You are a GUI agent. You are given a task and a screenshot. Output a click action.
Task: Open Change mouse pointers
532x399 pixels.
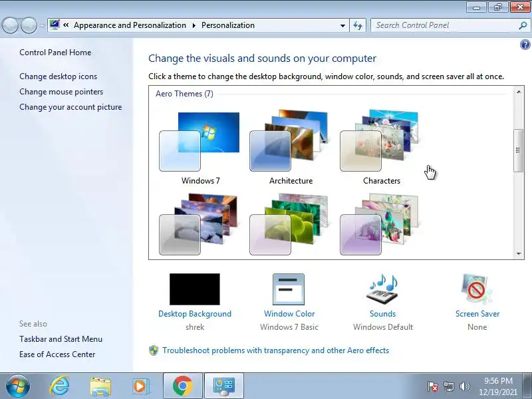point(61,92)
